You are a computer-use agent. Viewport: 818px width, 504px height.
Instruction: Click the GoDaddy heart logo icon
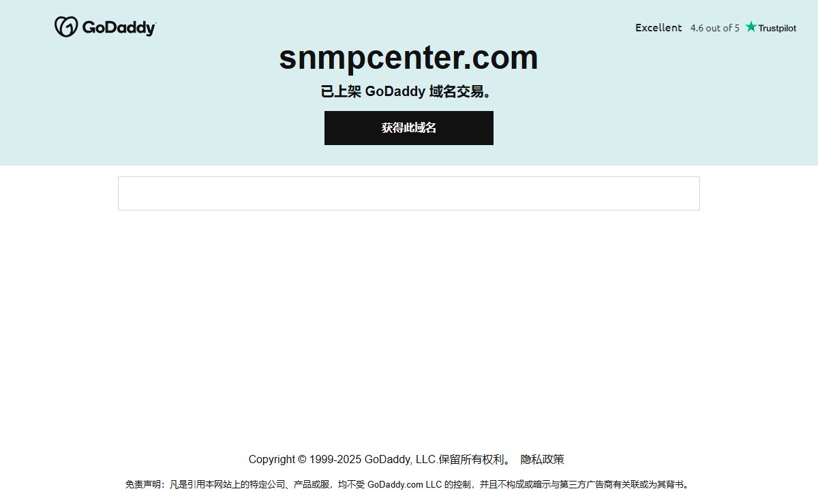66,27
